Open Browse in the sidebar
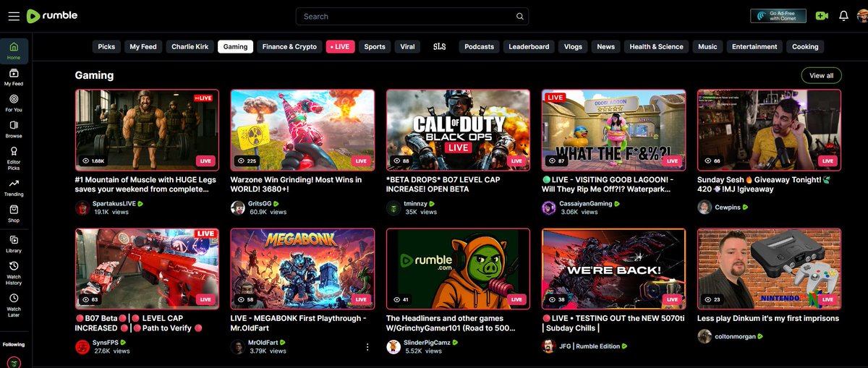The width and height of the screenshot is (868, 368). [x=14, y=129]
